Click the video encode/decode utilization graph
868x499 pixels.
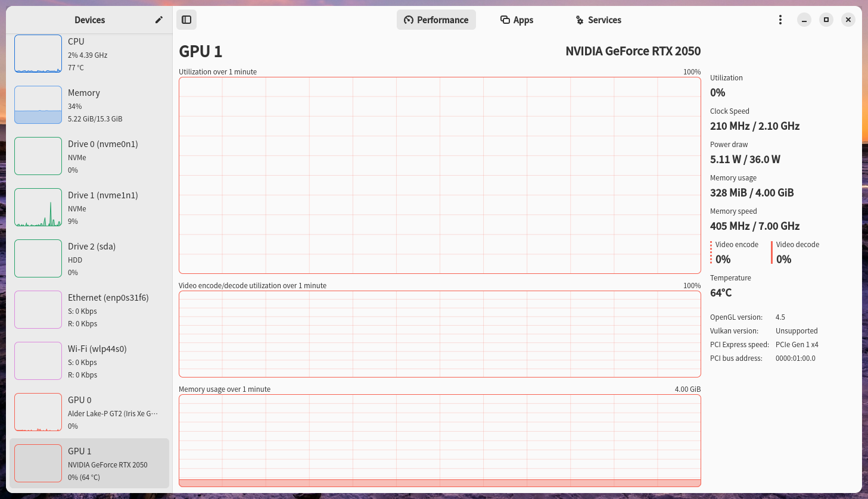click(440, 333)
